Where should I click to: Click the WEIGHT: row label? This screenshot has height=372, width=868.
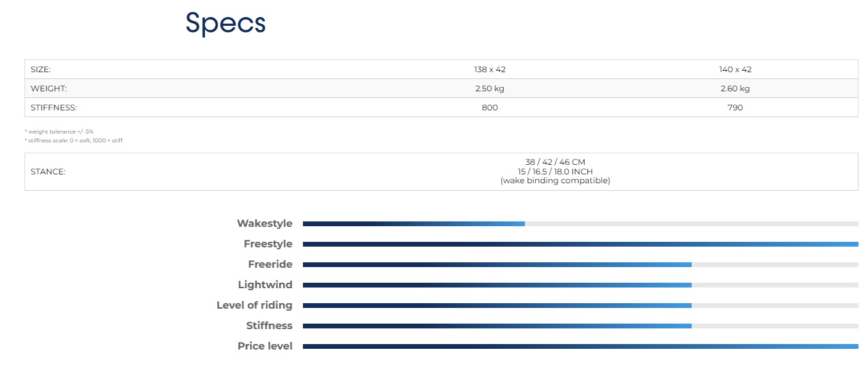pos(48,89)
